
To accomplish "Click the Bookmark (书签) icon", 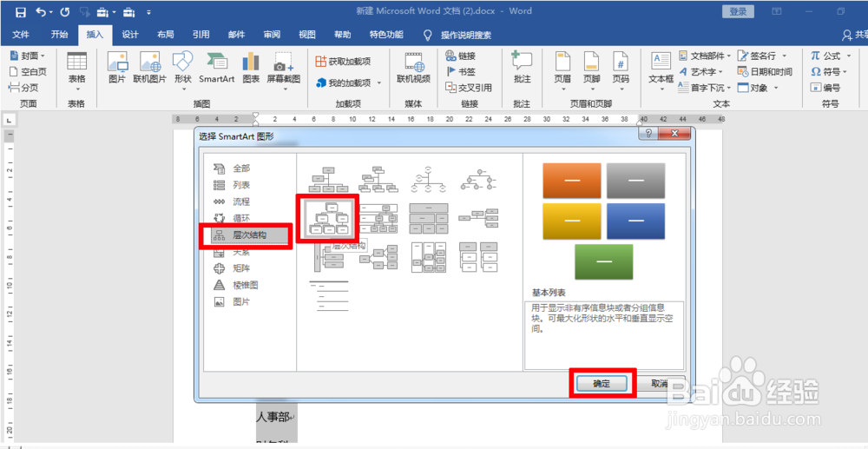I will coord(461,71).
